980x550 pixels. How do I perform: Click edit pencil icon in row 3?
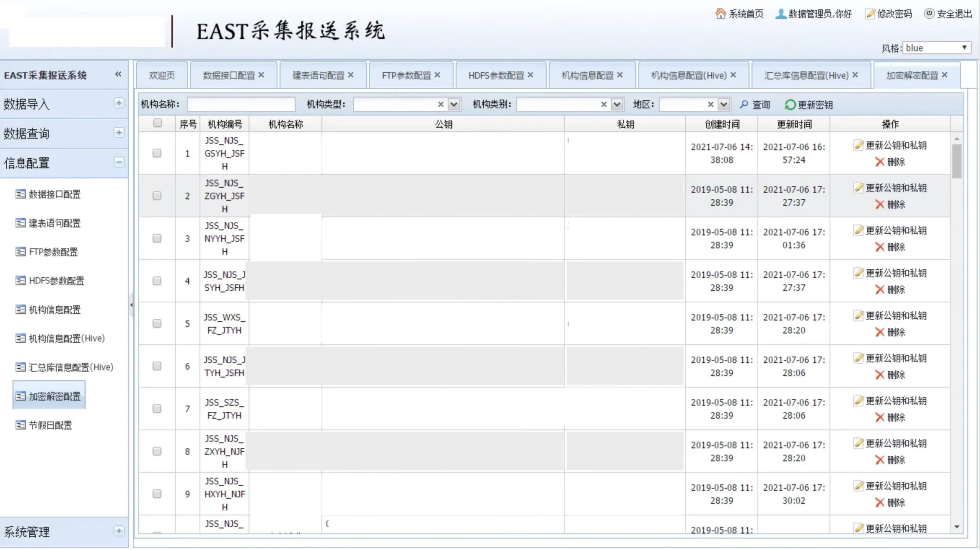[859, 230]
